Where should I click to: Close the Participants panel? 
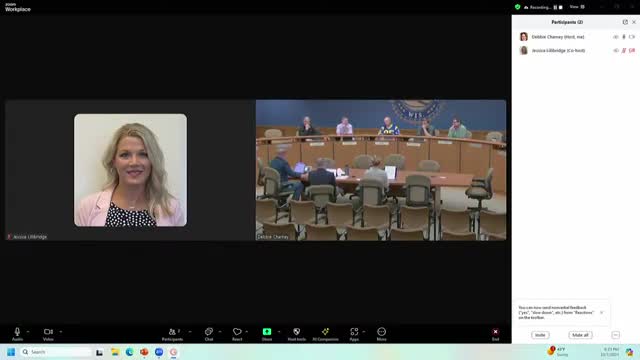tap(634, 22)
